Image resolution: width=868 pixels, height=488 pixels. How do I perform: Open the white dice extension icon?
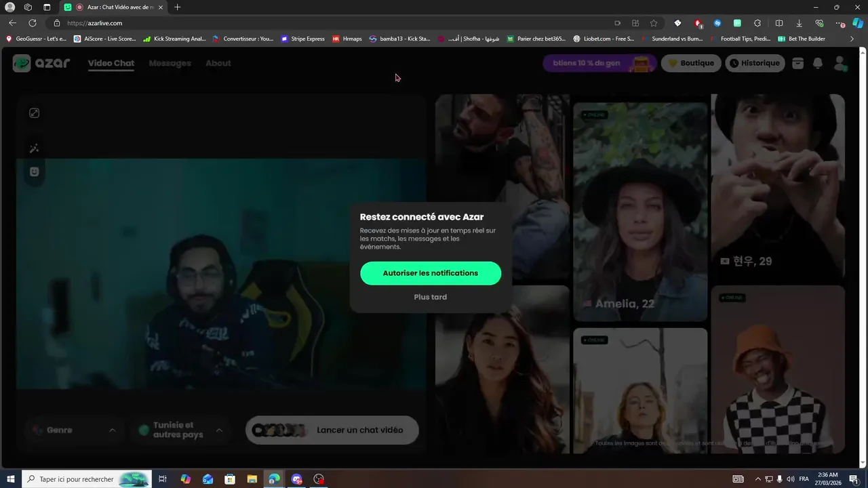677,23
